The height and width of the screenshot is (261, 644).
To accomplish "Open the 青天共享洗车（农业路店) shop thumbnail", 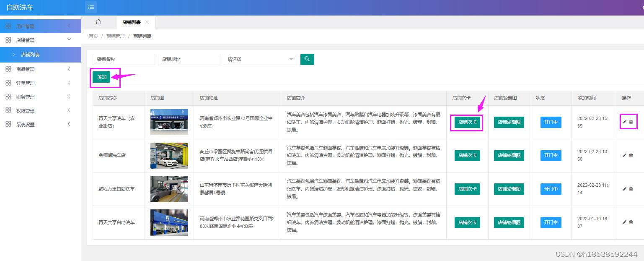I will 169,122.
